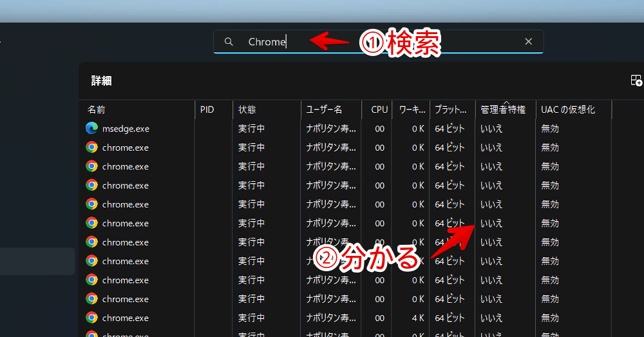Click the 状態 column header
Image resolution: width=644 pixels, height=337 pixels.
coord(247,110)
